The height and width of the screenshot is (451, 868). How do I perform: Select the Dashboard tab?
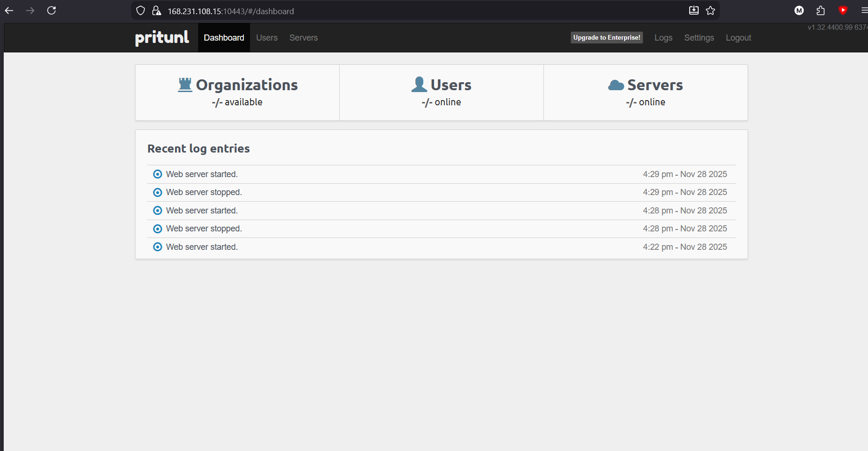(224, 38)
